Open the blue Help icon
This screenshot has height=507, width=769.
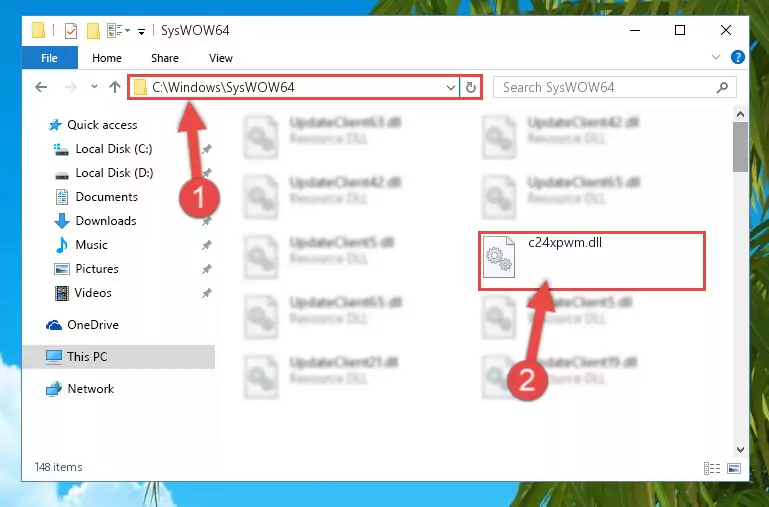coord(737,57)
